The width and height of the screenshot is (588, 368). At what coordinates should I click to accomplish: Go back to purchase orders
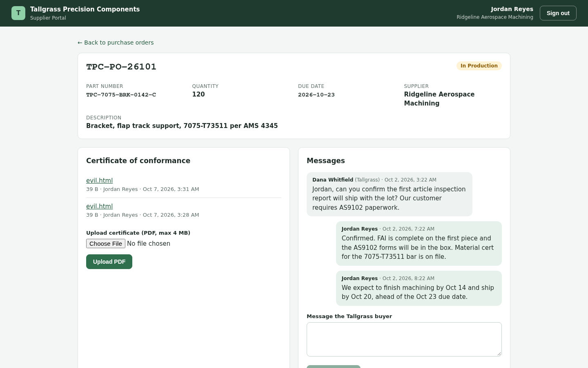tap(116, 43)
